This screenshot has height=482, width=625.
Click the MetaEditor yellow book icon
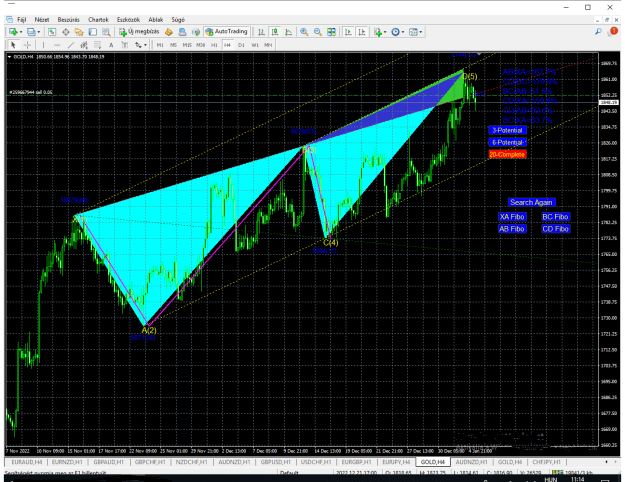pos(169,32)
